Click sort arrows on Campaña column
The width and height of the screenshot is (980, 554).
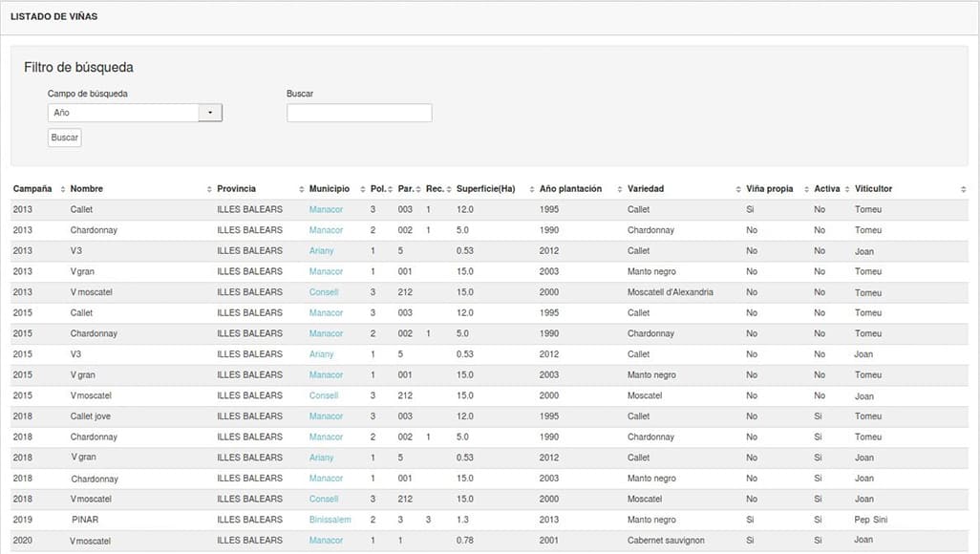point(62,189)
